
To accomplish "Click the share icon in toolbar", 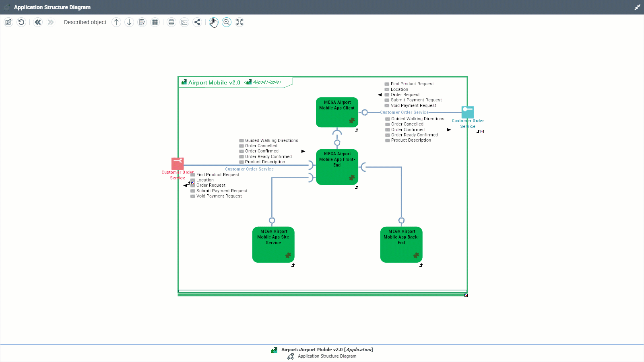I will (x=197, y=22).
